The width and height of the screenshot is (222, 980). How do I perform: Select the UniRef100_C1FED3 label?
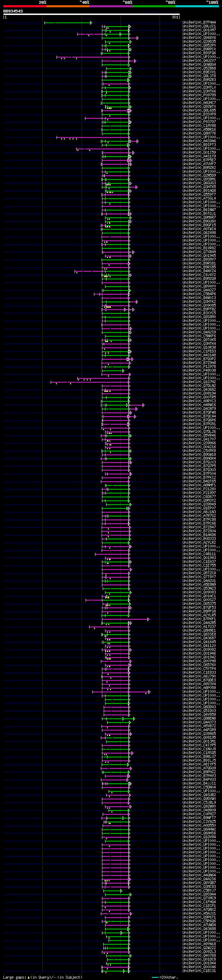coord(199,351)
